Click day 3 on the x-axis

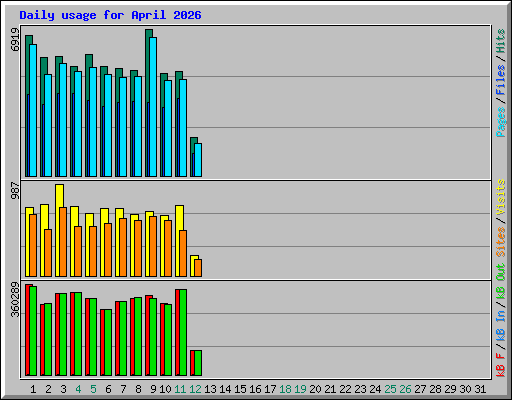click(63, 389)
